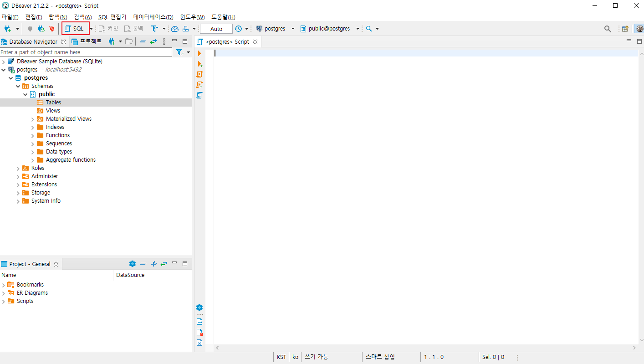Viewport: 644px width, 364px height.
Task: Click the Open Perspective icon
Action: click(625, 29)
